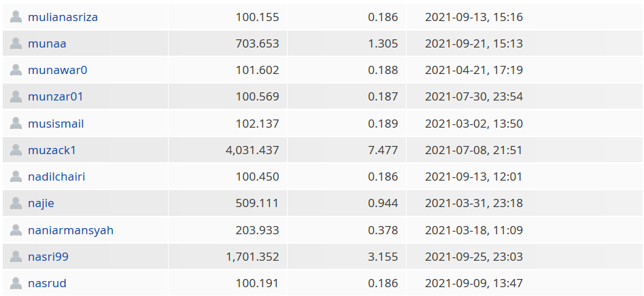644x296 pixels.
Task: Select the 4,031.437 value cell
Action: 228,150
